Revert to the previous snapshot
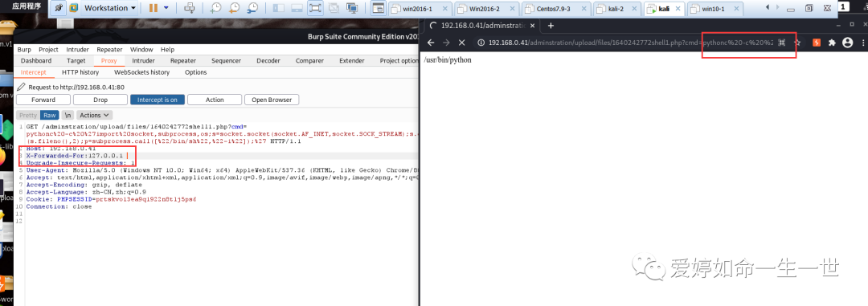This screenshot has height=306, width=868. [x=234, y=8]
